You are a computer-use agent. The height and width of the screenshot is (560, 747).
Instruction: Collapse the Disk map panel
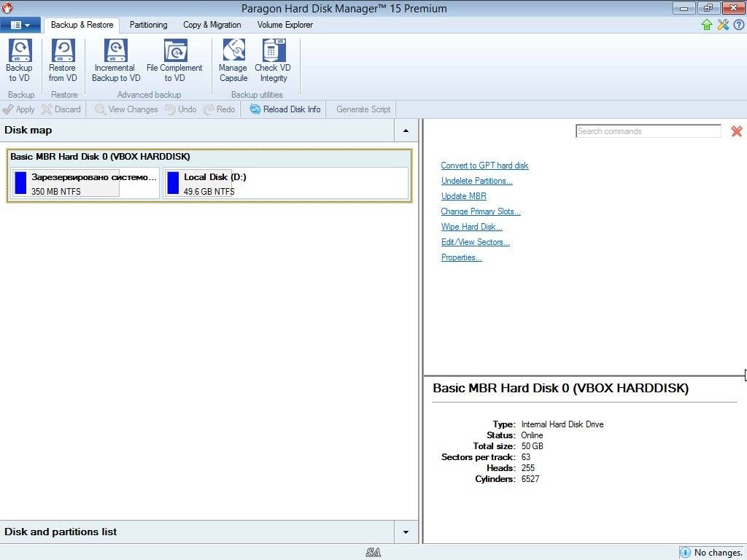pyautogui.click(x=406, y=131)
